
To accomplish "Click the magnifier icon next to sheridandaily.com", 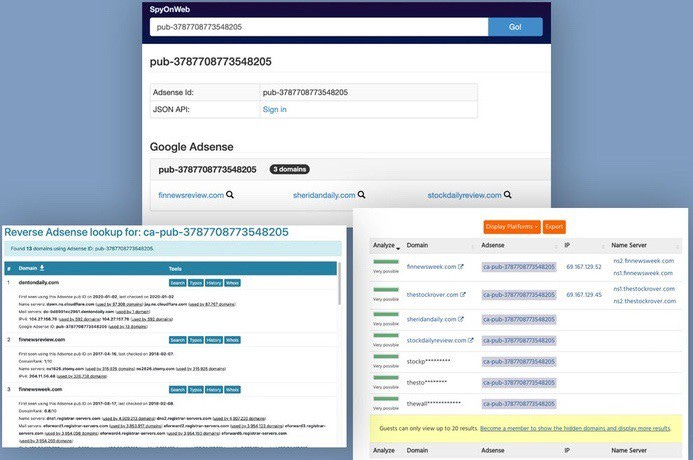I will (362, 194).
